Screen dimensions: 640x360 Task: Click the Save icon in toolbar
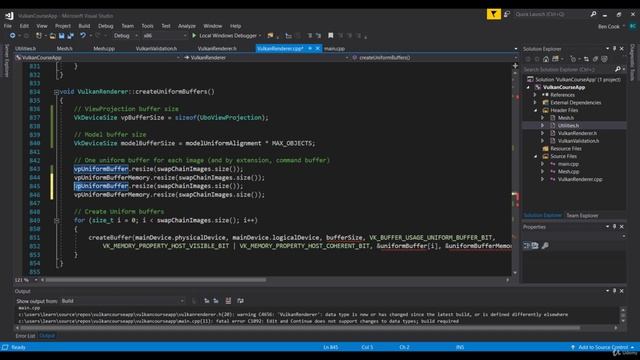(x=61, y=36)
